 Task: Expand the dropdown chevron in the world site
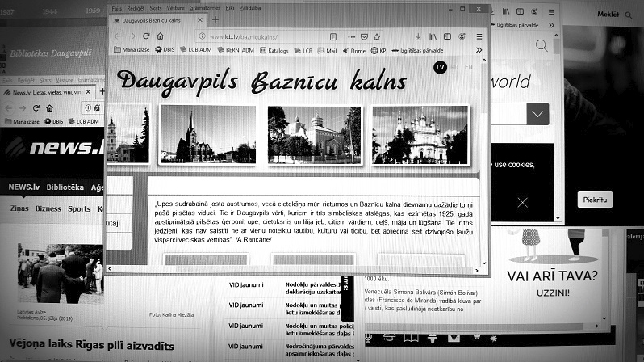tap(537, 114)
